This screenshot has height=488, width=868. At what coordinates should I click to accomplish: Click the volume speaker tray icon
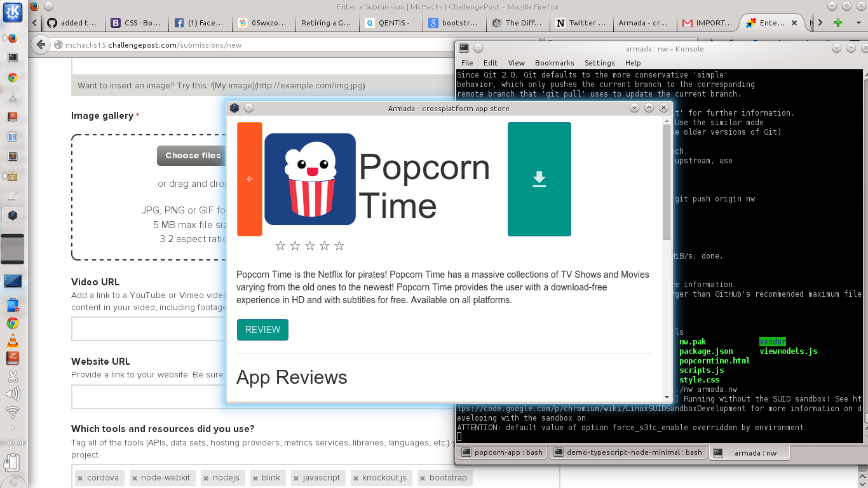[13, 394]
